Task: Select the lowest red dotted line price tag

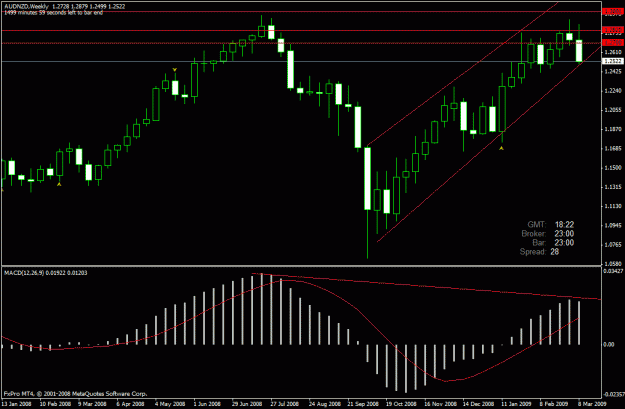Action: (x=613, y=43)
